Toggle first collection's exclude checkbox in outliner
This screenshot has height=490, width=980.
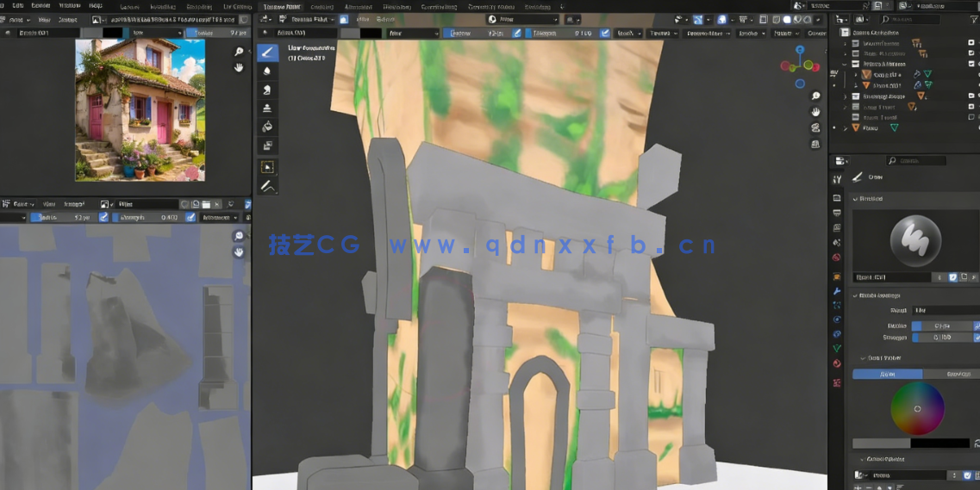tap(971, 44)
